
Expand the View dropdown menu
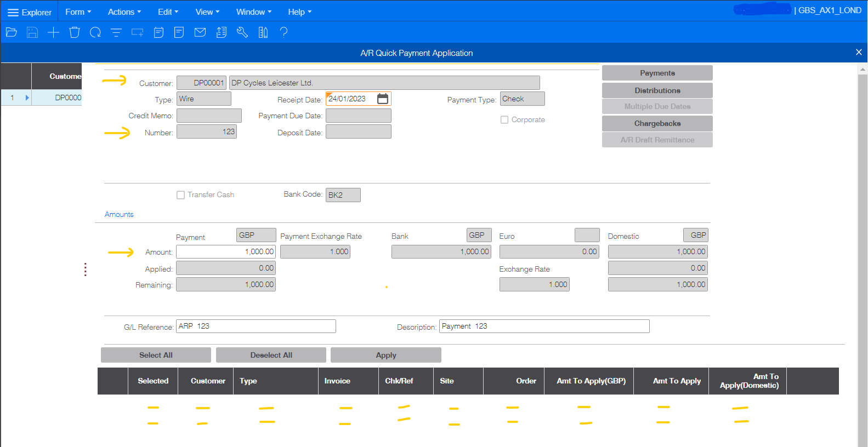pyautogui.click(x=207, y=12)
